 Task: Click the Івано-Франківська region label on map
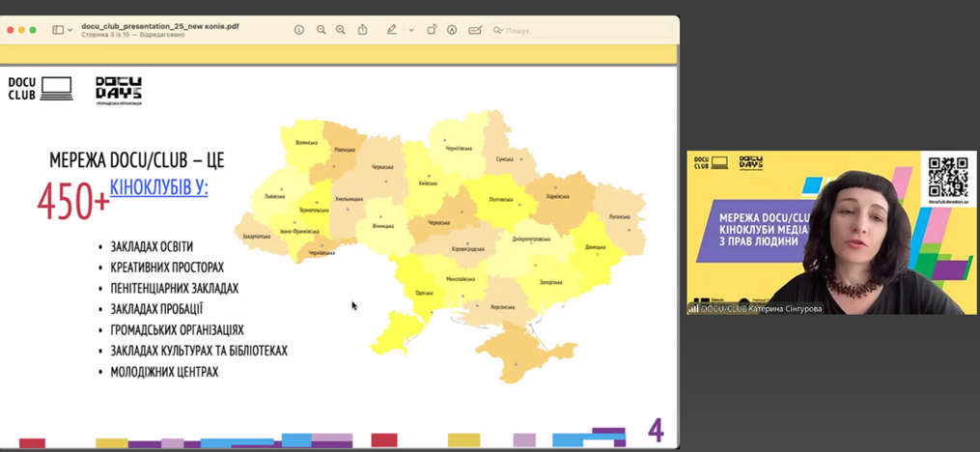coord(298,232)
